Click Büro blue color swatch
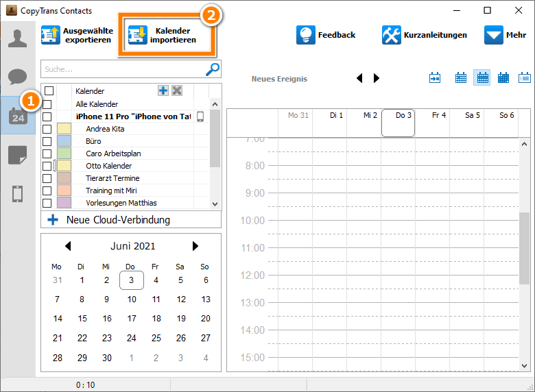This screenshot has width=535, height=392. [x=64, y=141]
